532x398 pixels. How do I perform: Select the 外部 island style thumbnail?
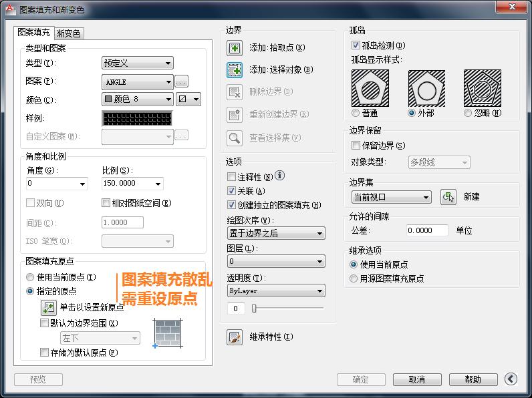[426, 88]
